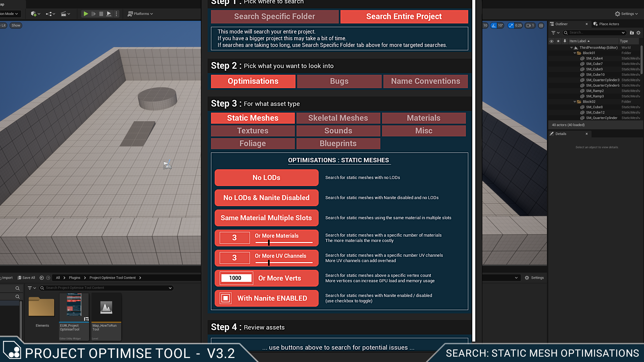Image resolution: width=644 pixels, height=362 pixels.
Task: Select Map_HowToRunTool level asset
Action: tap(106, 316)
